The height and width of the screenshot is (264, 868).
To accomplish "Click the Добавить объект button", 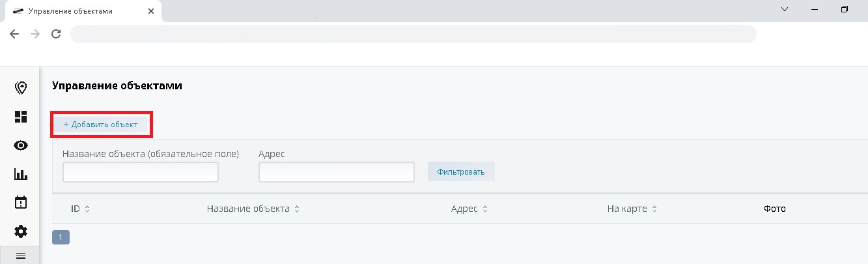I will pos(100,125).
